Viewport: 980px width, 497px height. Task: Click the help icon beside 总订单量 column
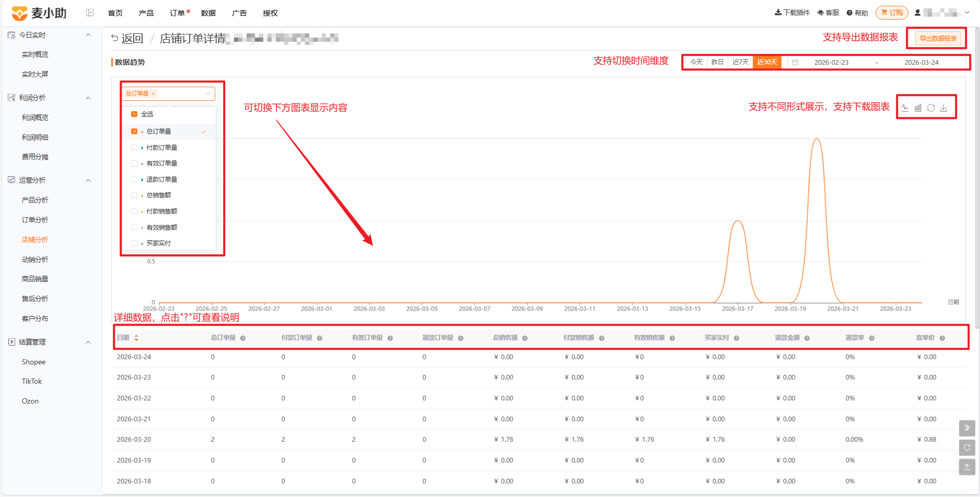243,338
